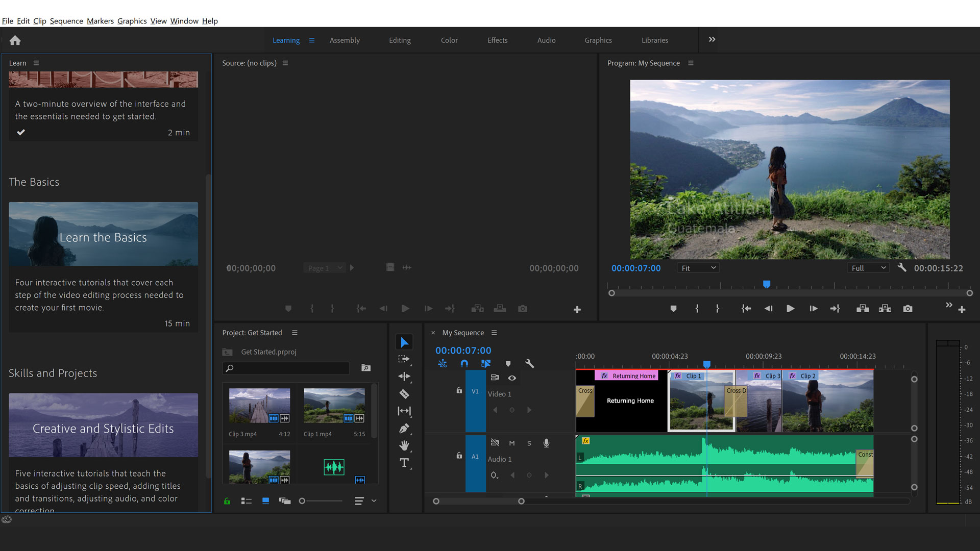Click the Learning tab in workspace
This screenshot has height=551, width=980.
pyautogui.click(x=286, y=40)
